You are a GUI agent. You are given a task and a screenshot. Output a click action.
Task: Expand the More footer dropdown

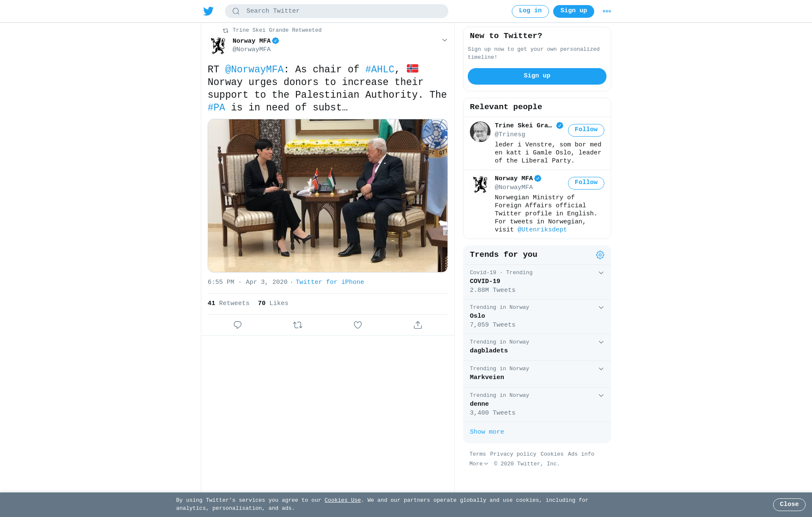click(479, 464)
